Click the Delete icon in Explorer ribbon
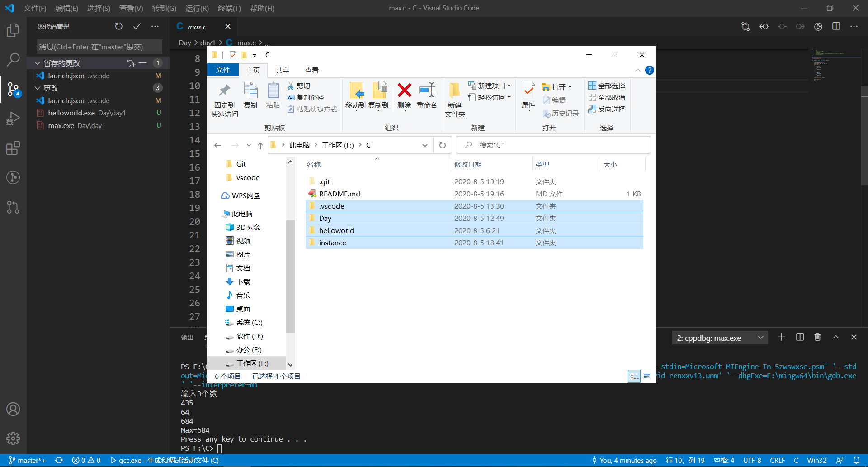Viewport: 868px width, 467px height. (x=404, y=96)
